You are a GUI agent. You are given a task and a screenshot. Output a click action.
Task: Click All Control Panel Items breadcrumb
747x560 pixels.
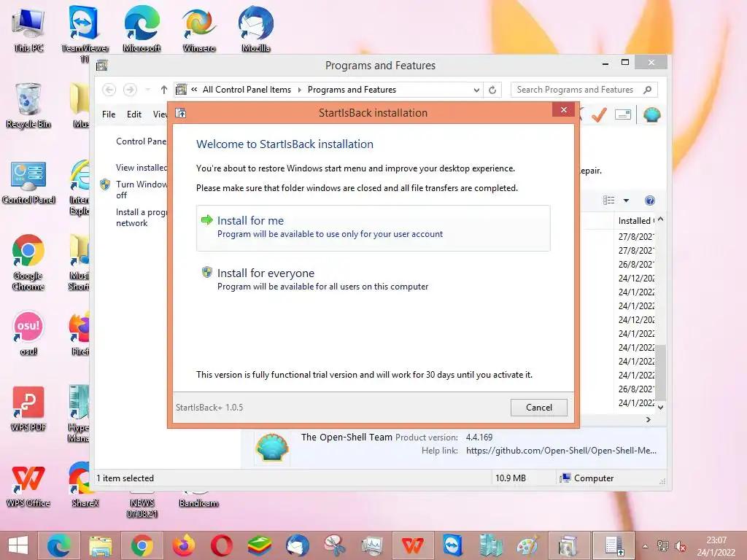247,90
